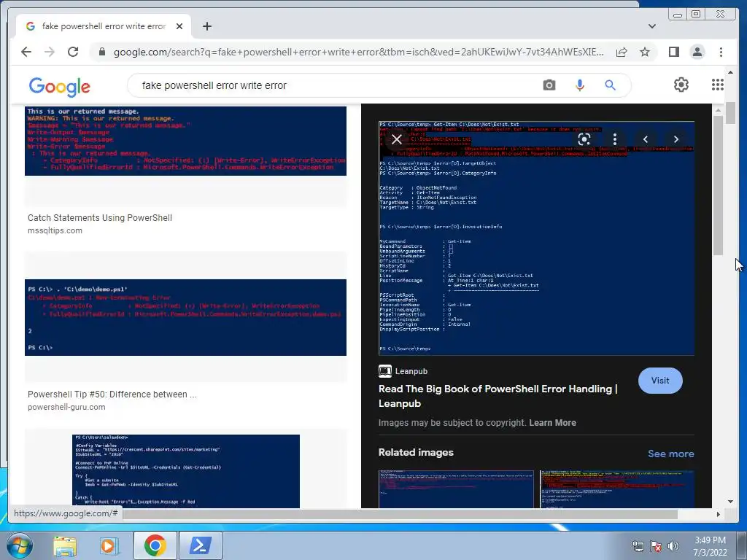Image resolution: width=747 pixels, height=560 pixels.
Task: Open first related image thumbnail
Action: click(456, 489)
